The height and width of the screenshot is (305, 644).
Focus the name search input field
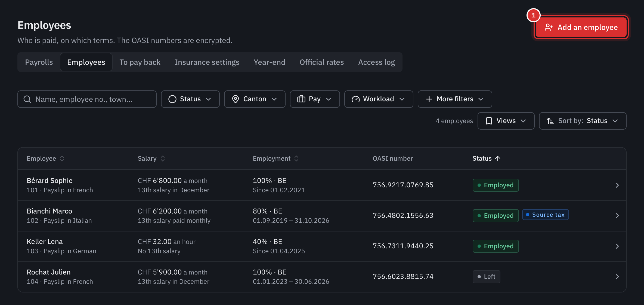click(x=87, y=99)
